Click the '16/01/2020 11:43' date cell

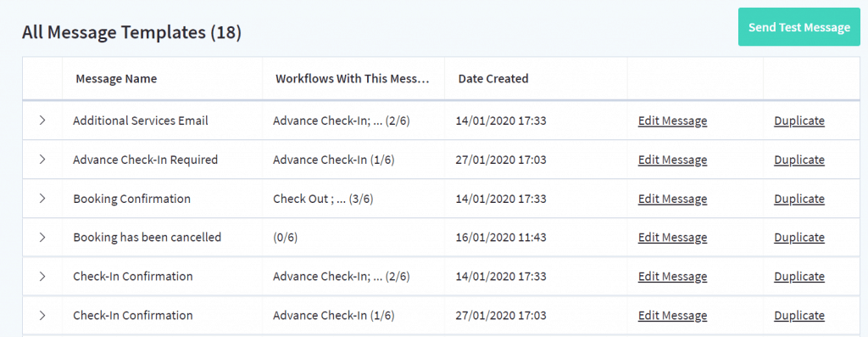pos(501,237)
